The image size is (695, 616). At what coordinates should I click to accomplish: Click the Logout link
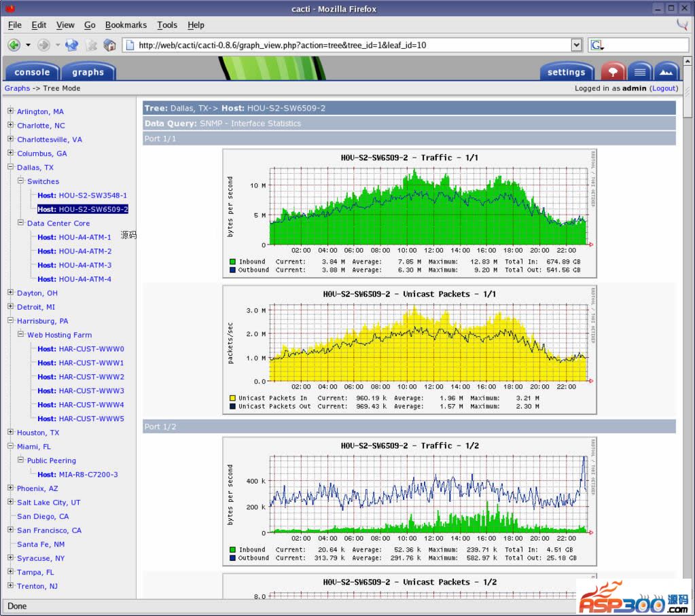[664, 88]
